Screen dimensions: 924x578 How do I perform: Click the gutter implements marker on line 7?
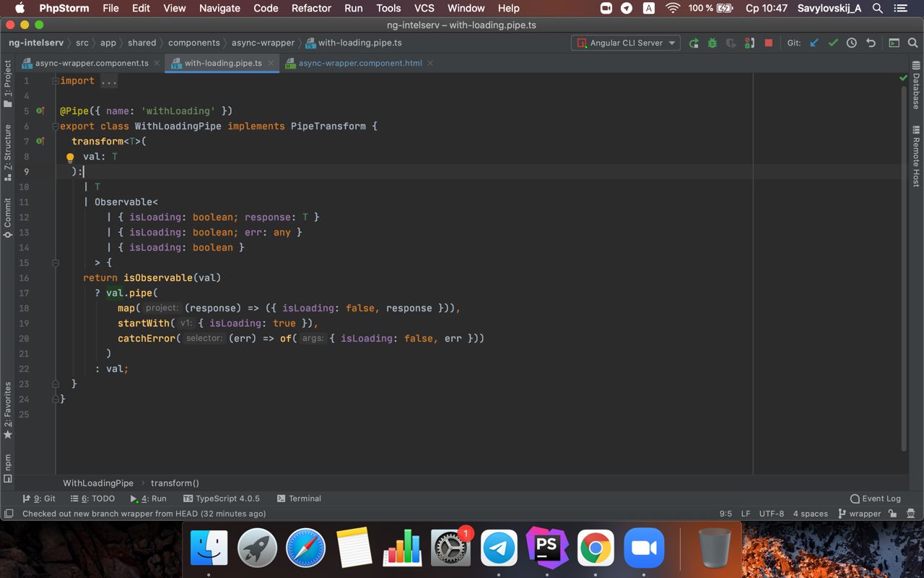pyautogui.click(x=40, y=141)
